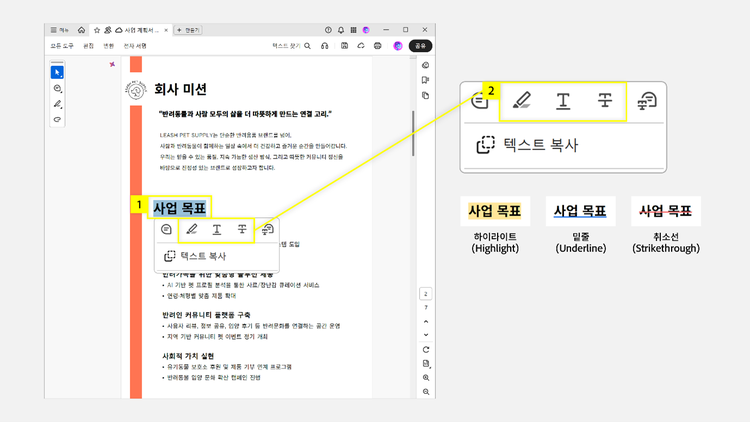Zoom in using the right-rail magnifier plus
Viewport: 750px width, 422px height.
(426, 378)
